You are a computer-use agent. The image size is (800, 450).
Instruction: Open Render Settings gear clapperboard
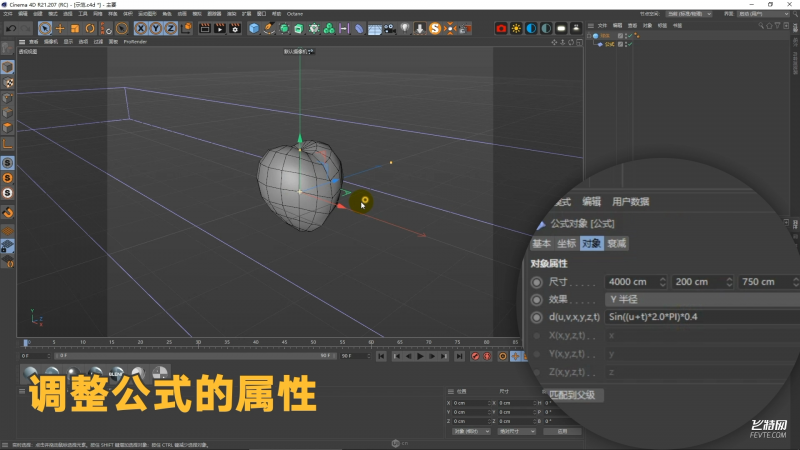coord(235,29)
